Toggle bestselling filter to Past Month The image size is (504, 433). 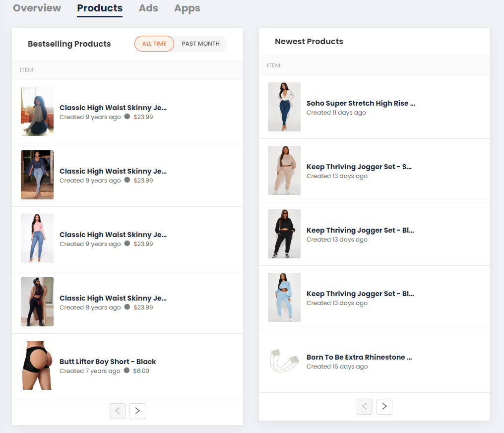(200, 44)
